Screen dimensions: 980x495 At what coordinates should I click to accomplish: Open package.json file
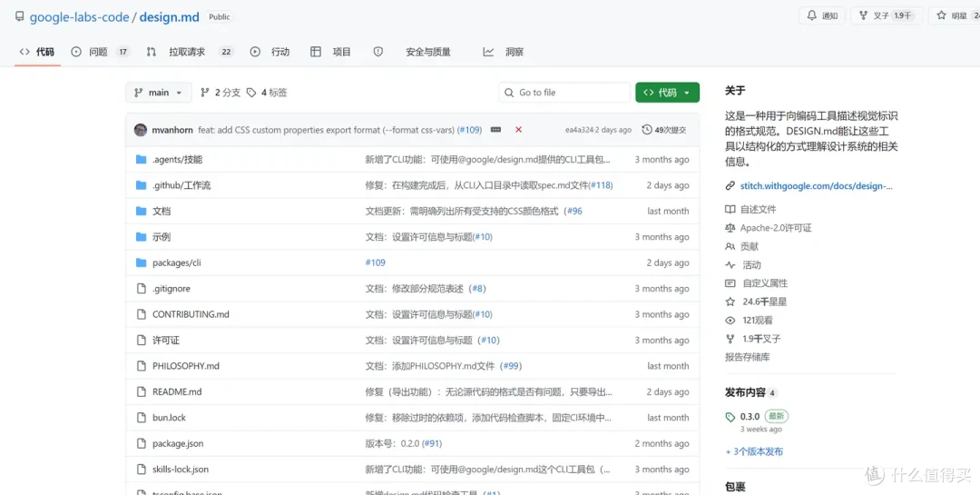click(178, 444)
